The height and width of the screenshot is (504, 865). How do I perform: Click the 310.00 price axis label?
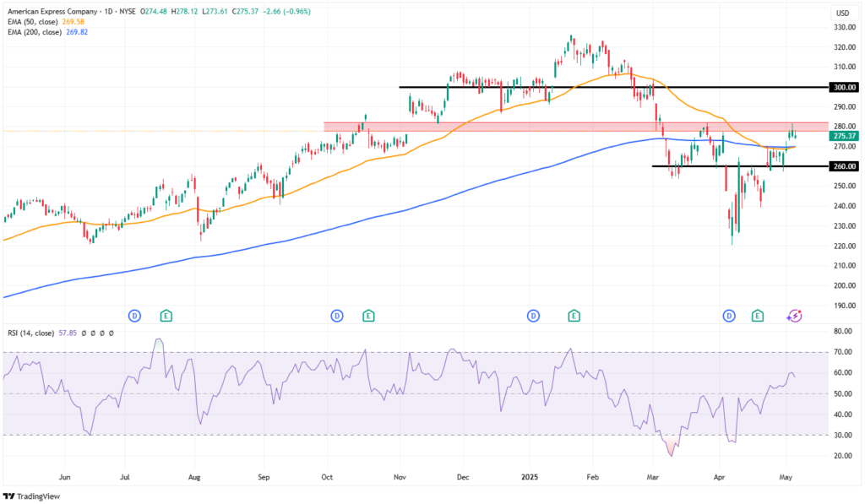(845, 68)
